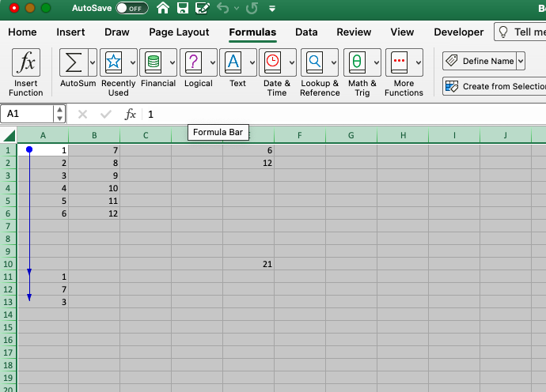Viewport: 546px width, 392px height.
Task: Open the Financial functions icon
Action: tap(154, 62)
